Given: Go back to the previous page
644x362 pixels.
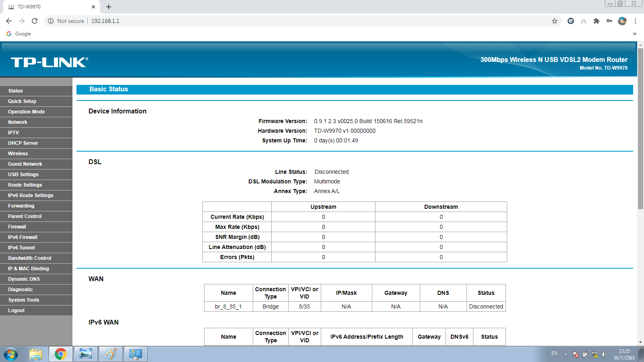Looking at the screenshot, I should (9, 21).
